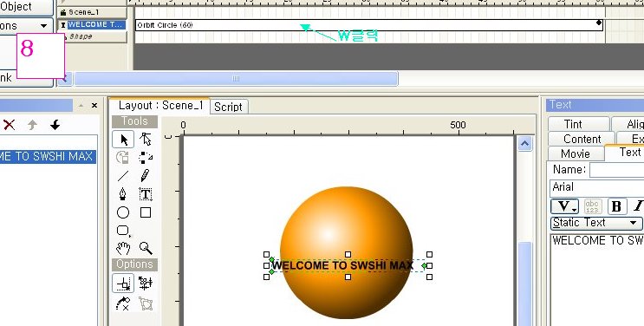
Task: Click the Object button
Action: 26,7
